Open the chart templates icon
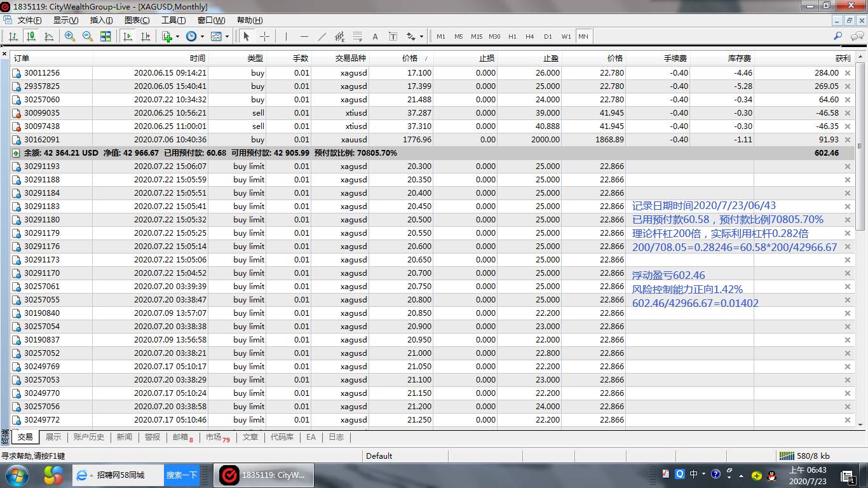Image resolution: width=868 pixels, height=488 pixels. tap(216, 36)
